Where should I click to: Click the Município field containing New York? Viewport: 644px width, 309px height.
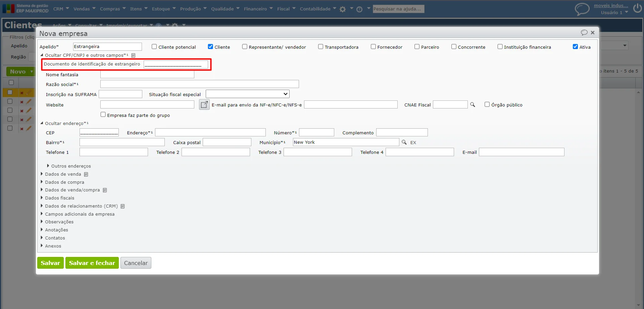click(346, 142)
